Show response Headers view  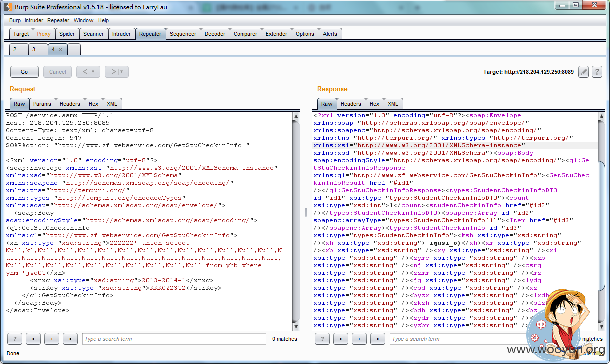[351, 104]
